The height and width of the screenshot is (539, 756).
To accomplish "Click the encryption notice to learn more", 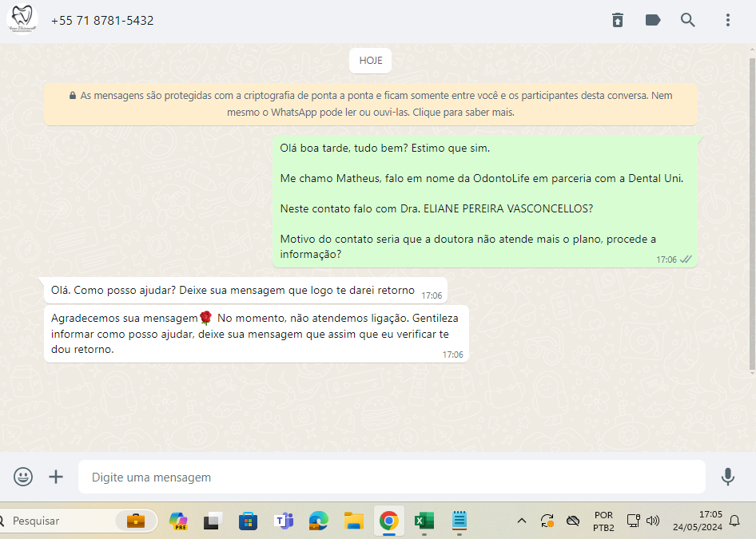I will pos(371,104).
